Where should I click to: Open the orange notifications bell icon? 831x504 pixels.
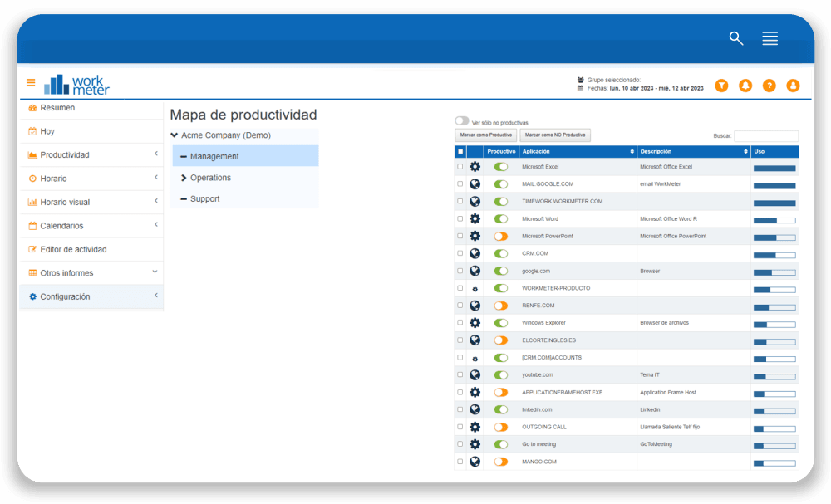[x=745, y=86]
